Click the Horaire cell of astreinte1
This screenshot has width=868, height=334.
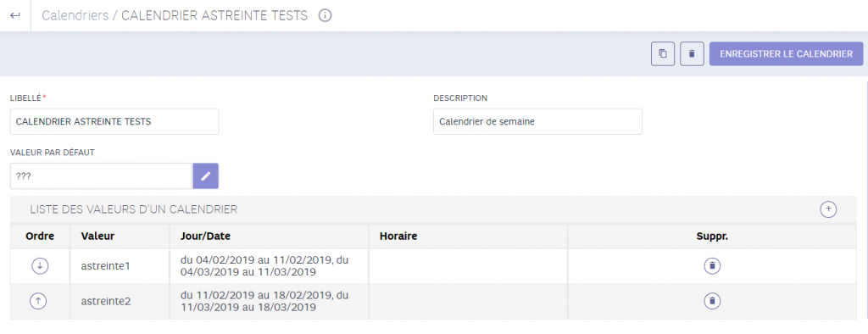468,266
